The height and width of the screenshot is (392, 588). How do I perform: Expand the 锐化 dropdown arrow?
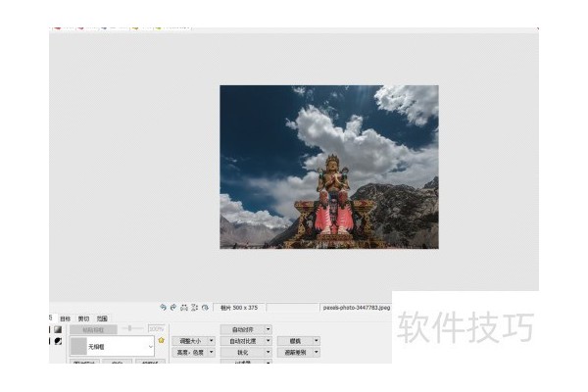coord(269,352)
